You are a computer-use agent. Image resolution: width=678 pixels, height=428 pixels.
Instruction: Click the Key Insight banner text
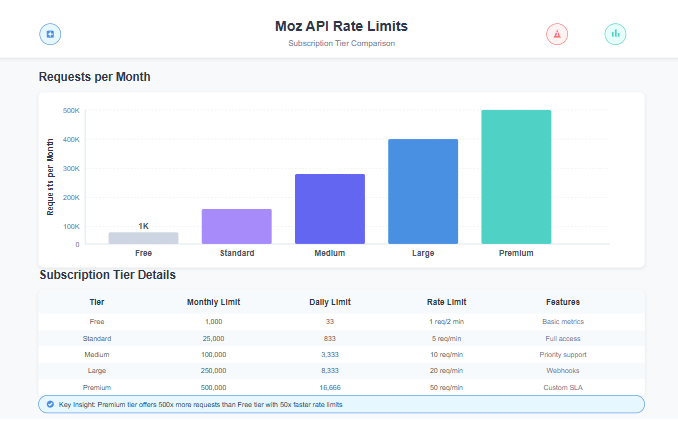pyautogui.click(x=201, y=405)
